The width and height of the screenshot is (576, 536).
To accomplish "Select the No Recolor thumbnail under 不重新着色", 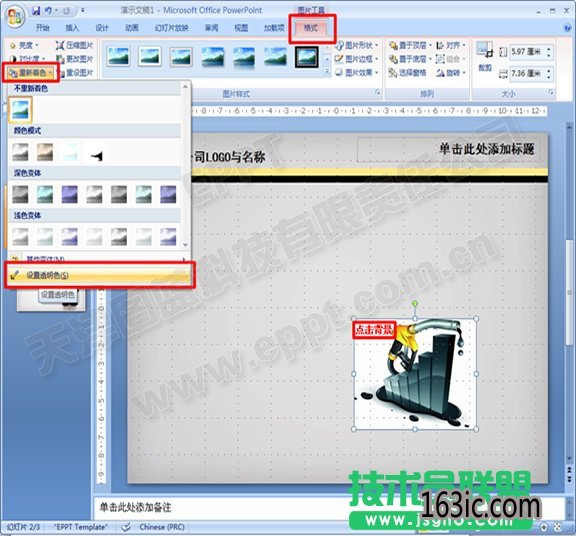I will (x=20, y=109).
